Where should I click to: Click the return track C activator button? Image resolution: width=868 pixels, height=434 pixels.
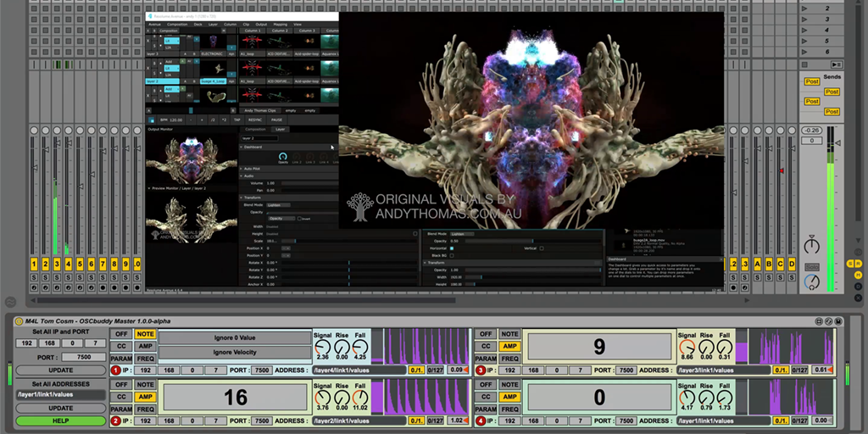[781, 264]
